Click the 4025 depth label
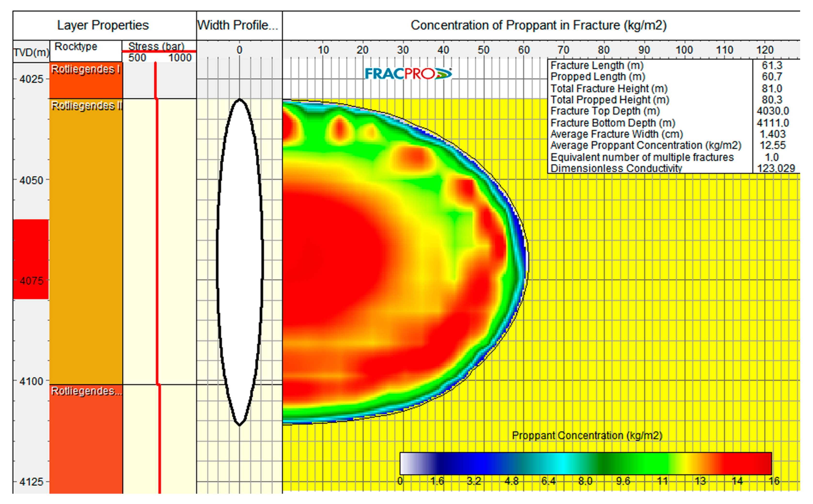The width and height of the screenshot is (813, 504). point(31,79)
